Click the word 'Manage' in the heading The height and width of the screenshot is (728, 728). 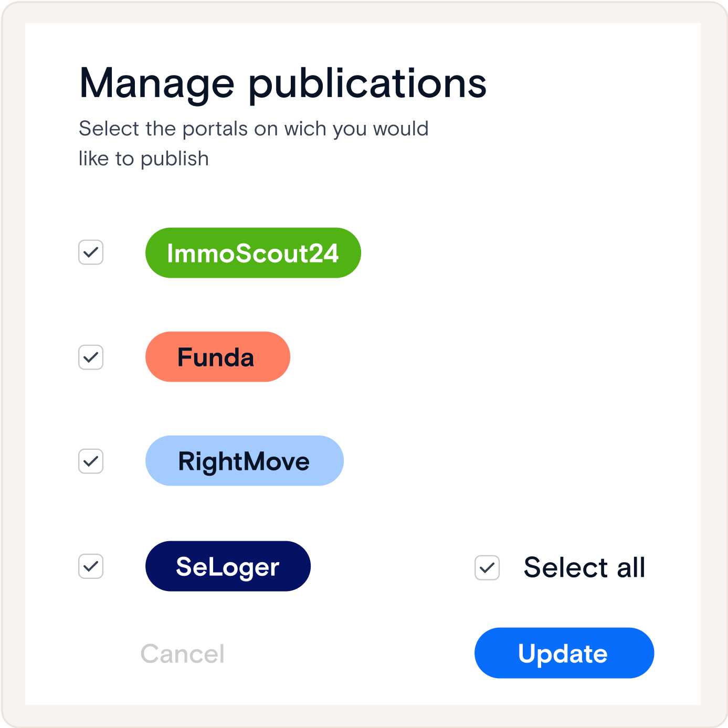156,84
